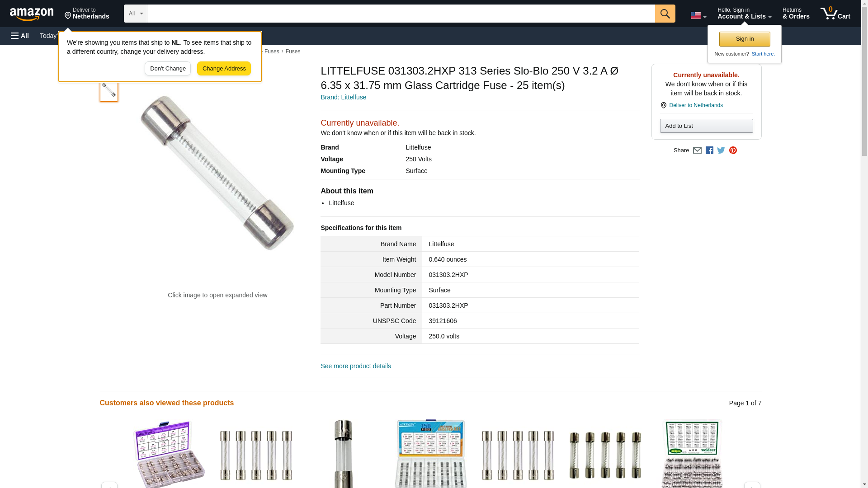The height and width of the screenshot is (488, 868).
Task: Select the Fuses breadcrumb
Action: tap(293, 52)
